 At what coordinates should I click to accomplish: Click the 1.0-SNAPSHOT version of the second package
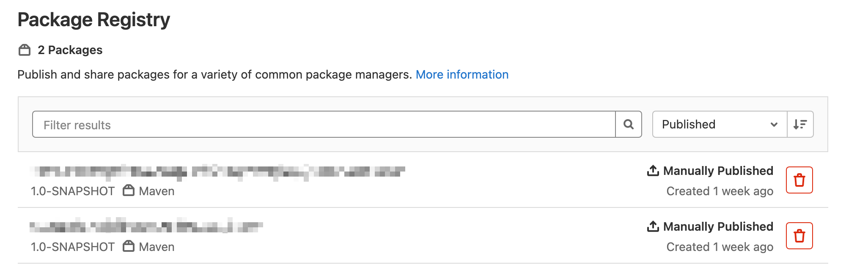pos(73,247)
